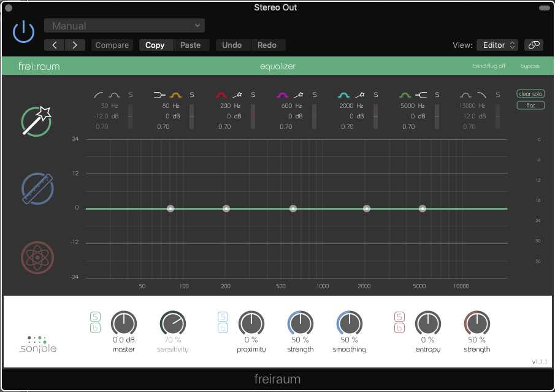Click the flat button
This screenshot has height=392, width=555.
point(530,105)
